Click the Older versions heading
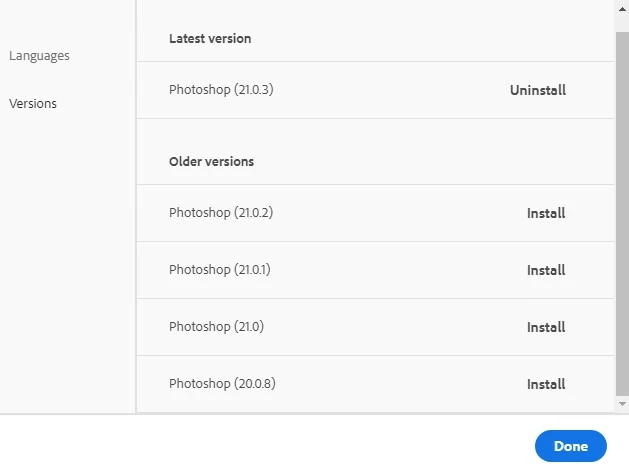This screenshot has width=629, height=476. pos(211,161)
